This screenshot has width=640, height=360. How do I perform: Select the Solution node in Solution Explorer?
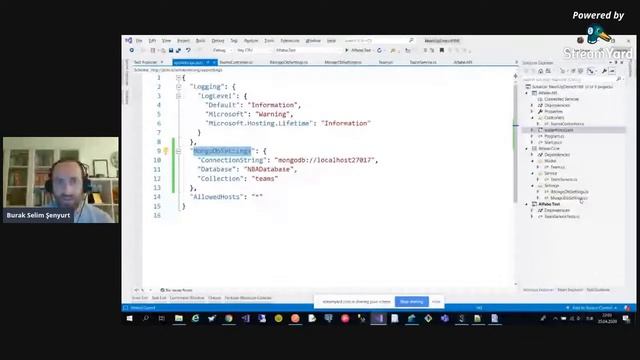pos(570,87)
